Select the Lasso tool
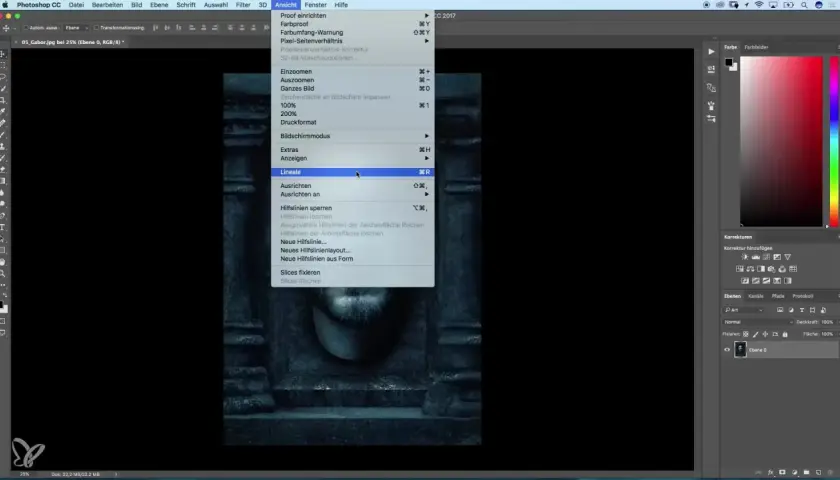 click(x=3, y=77)
